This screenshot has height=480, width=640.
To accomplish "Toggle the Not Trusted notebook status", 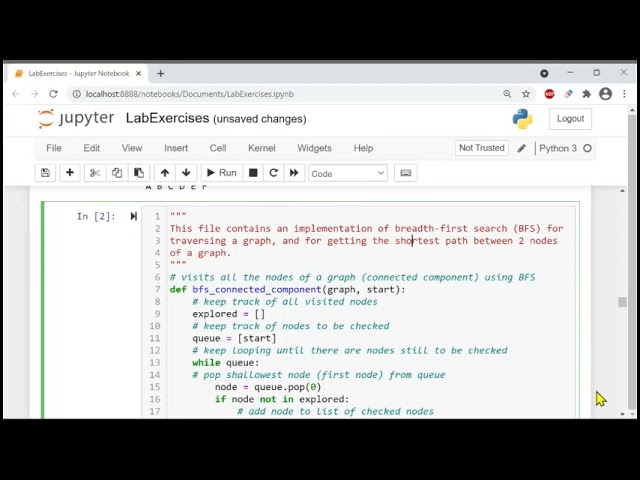I will 481,148.
